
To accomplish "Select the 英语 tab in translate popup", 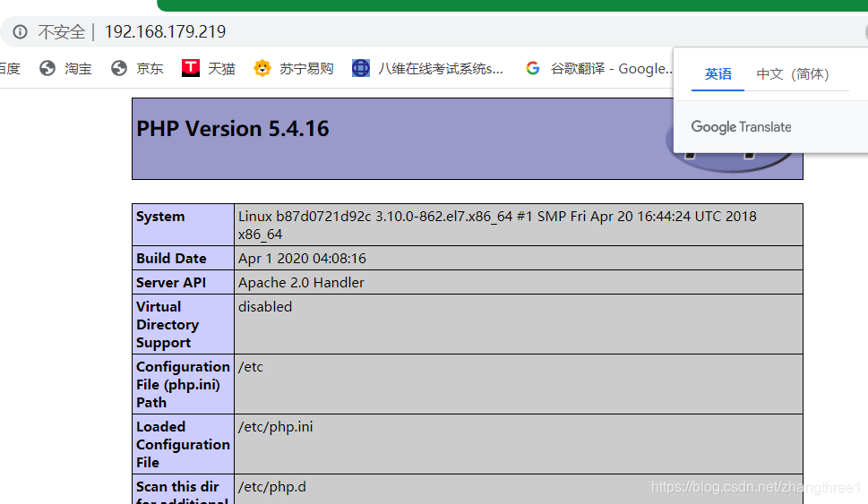I will (x=718, y=74).
